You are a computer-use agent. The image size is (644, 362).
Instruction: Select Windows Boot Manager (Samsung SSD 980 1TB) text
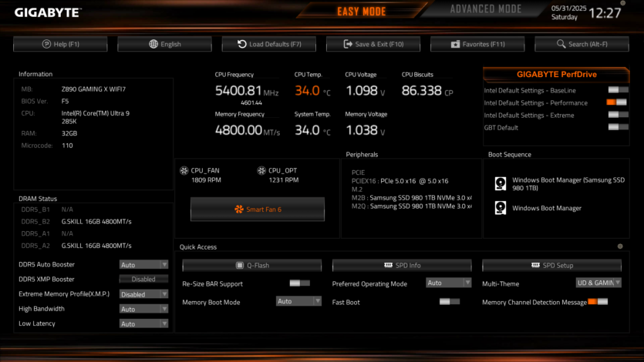click(x=568, y=183)
